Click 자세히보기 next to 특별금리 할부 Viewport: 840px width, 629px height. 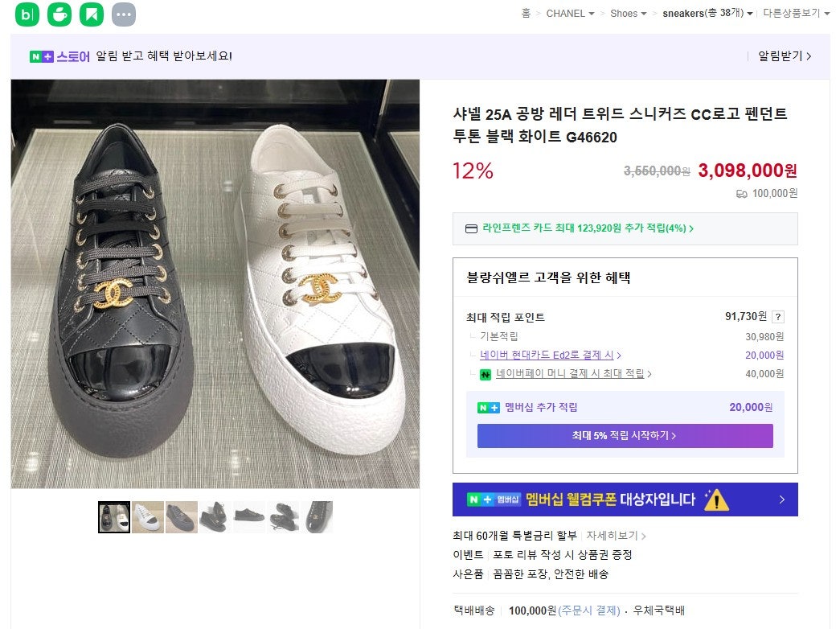click(616, 536)
